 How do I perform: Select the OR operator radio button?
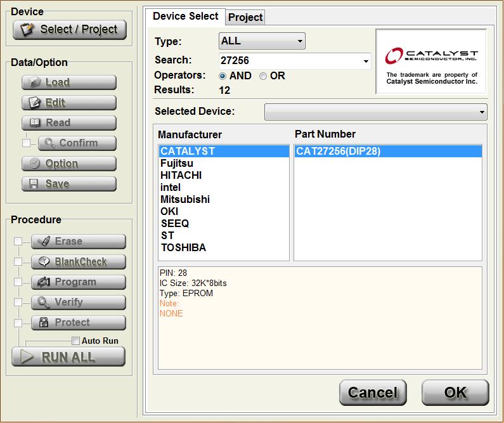pos(263,76)
